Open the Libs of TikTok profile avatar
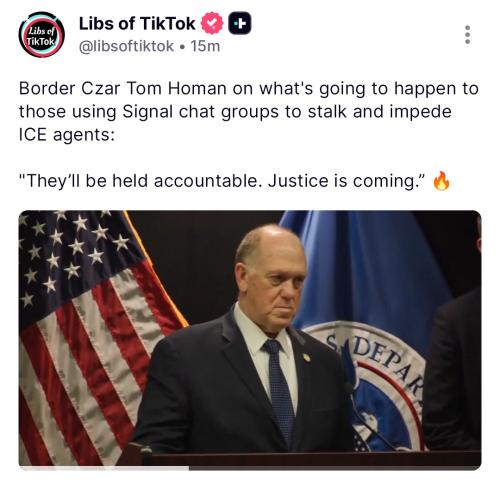Screen dimensions: 500x484 pyautogui.click(x=41, y=34)
